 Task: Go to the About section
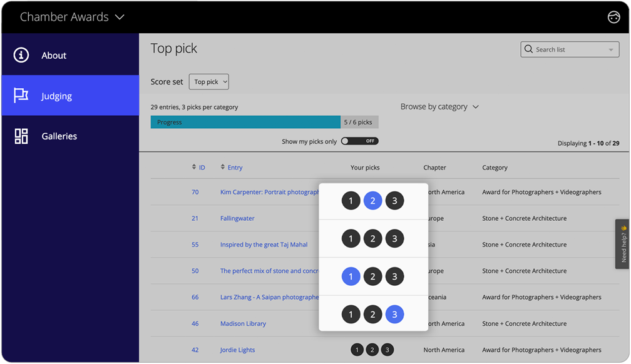tap(53, 55)
